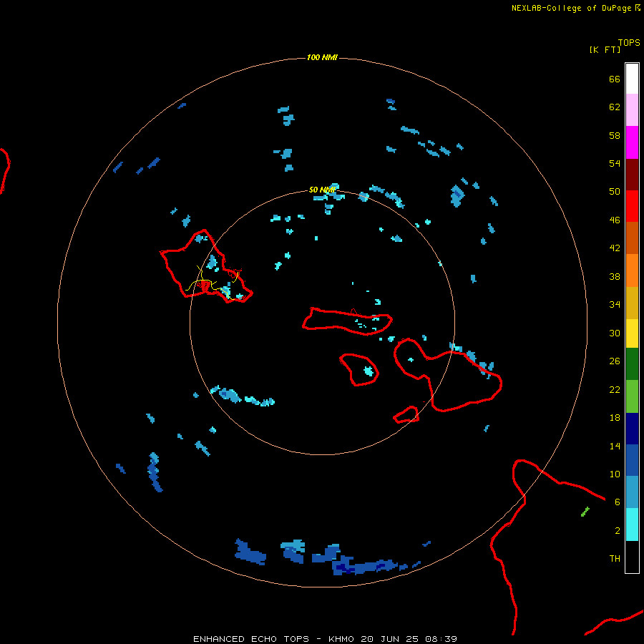Click the cyan echo inside Lanai outline
The image size is (644, 644).
(369, 371)
